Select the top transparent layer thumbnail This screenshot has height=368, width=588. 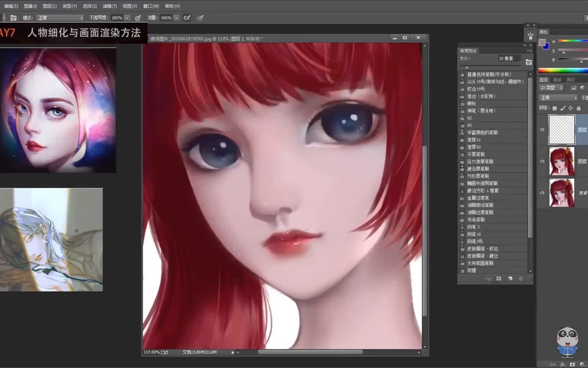[x=561, y=129]
